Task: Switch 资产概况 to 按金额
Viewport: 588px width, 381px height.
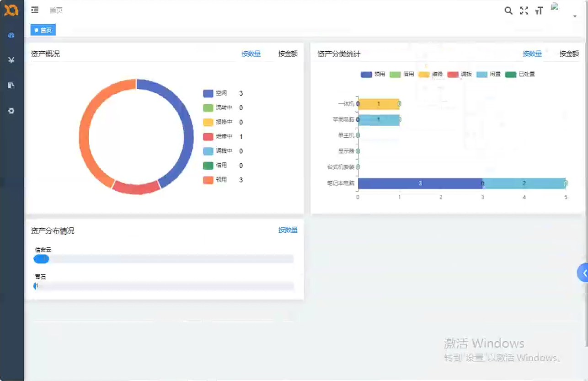Action: [x=288, y=54]
